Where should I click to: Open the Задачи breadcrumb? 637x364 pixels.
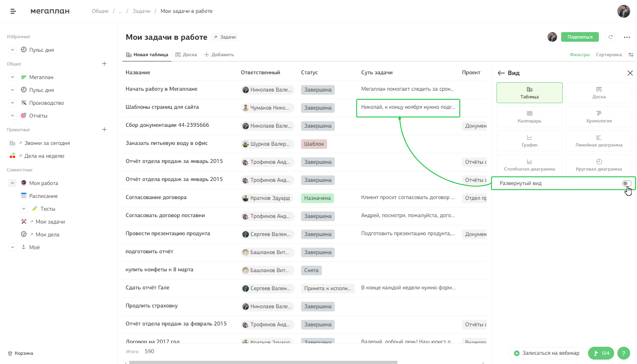[141, 11]
